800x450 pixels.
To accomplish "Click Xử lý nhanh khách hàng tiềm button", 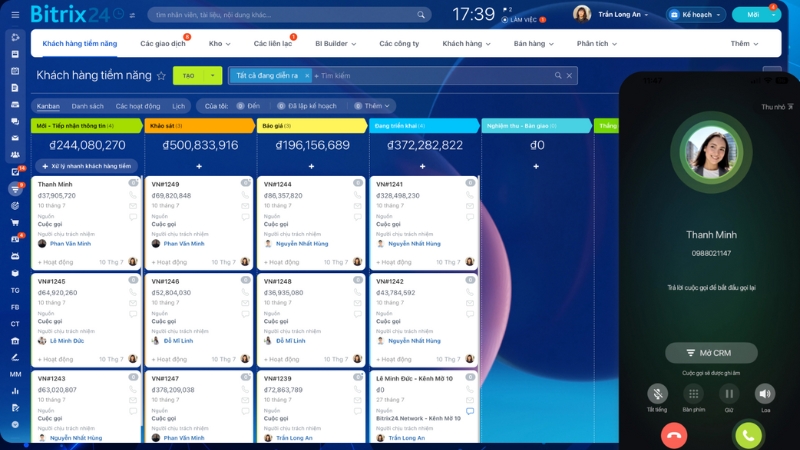I will tap(86, 166).
